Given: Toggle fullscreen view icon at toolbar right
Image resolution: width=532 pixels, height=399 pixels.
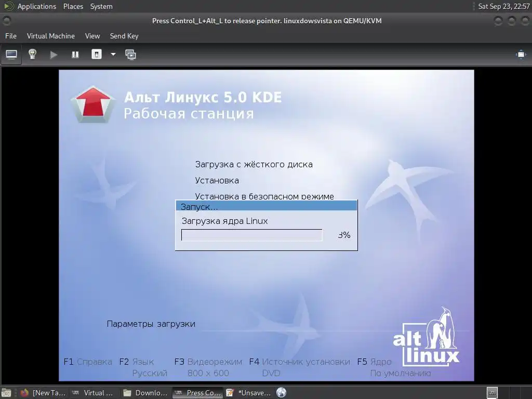Looking at the screenshot, I should [521, 55].
